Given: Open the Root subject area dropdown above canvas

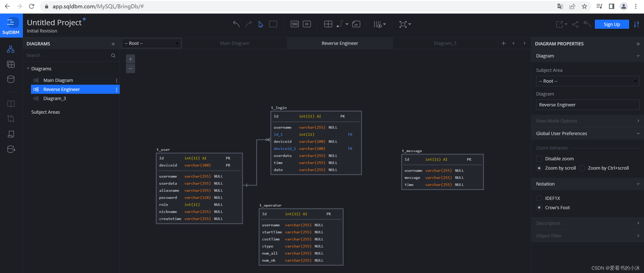Looking at the screenshot, I should (151, 43).
